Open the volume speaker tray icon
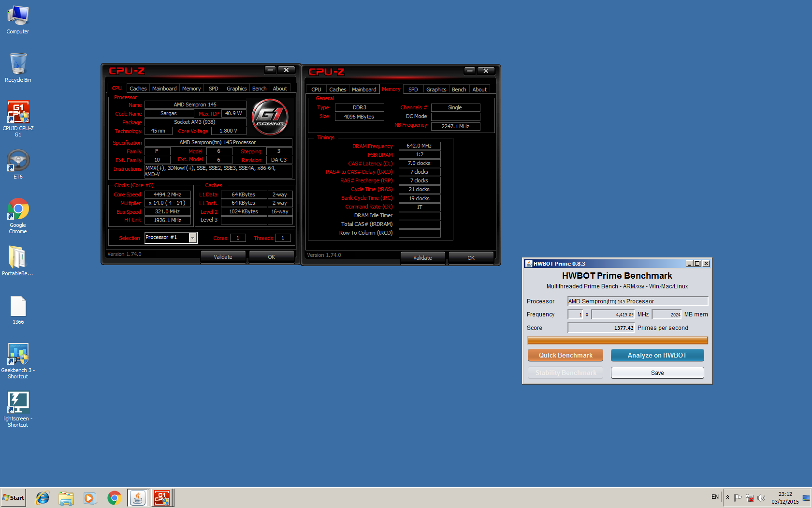The height and width of the screenshot is (508, 812). pyautogui.click(x=761, y=497)
